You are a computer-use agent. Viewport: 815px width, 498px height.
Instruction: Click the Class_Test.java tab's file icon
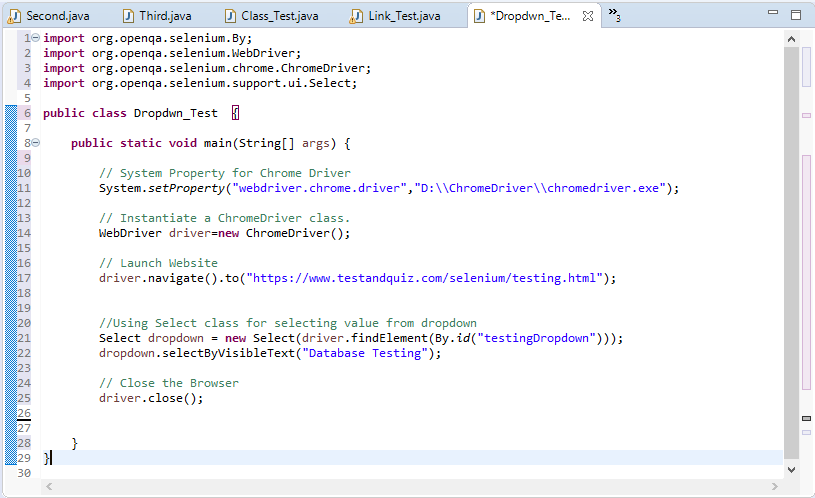(230, 16)
